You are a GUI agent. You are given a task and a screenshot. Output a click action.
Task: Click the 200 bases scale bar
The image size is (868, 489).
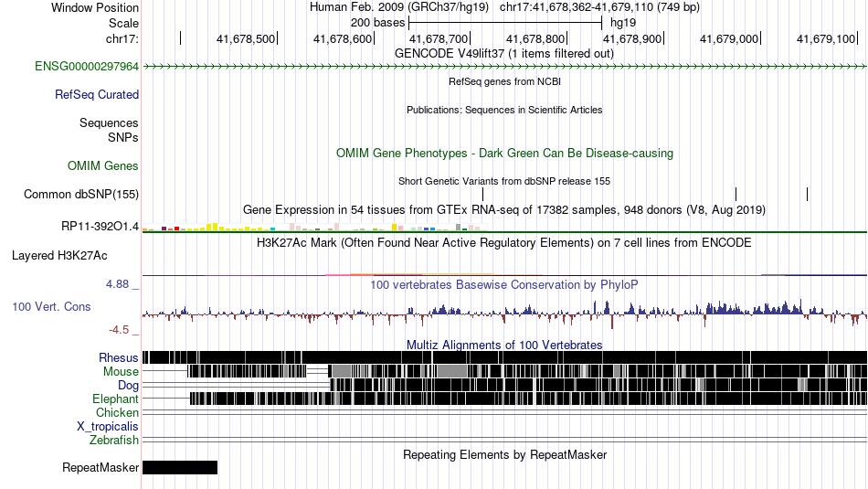505,23
